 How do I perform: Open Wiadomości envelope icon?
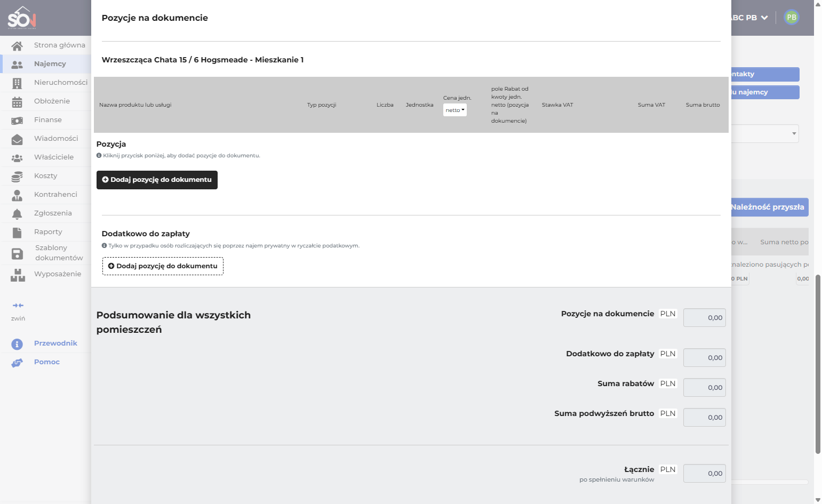click(17, 139)
